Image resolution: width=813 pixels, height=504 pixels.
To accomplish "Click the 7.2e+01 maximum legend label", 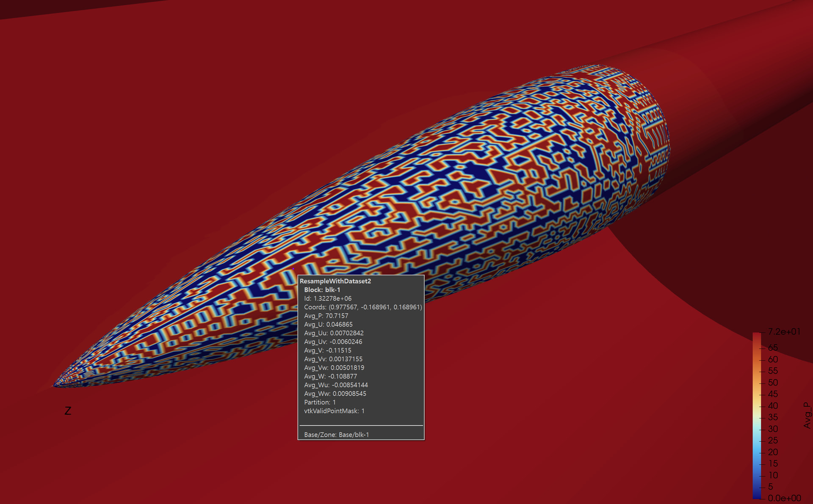I will tap(784, 332).
